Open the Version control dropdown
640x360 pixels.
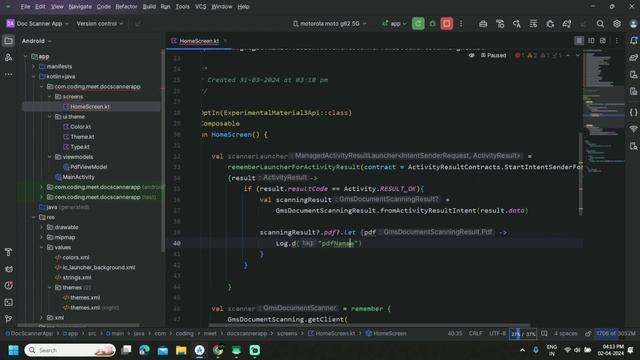point(100,24)
